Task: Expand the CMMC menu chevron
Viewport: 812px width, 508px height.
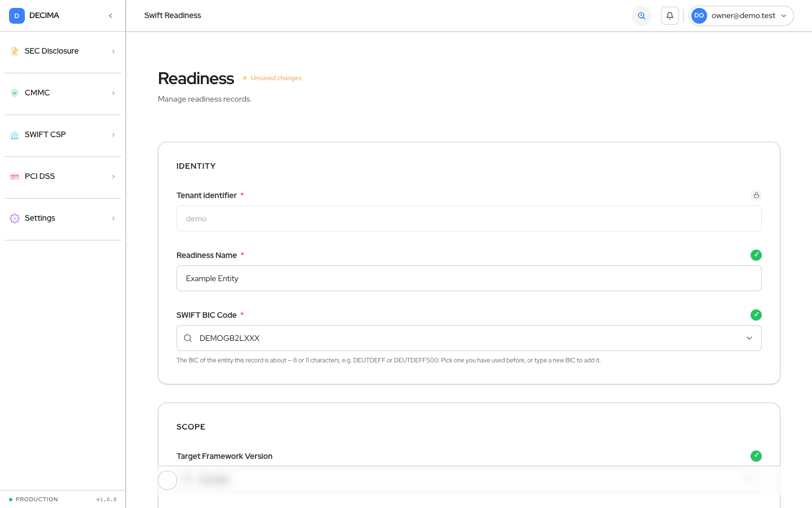Action: pyautogui.click(x=113, y=93)
